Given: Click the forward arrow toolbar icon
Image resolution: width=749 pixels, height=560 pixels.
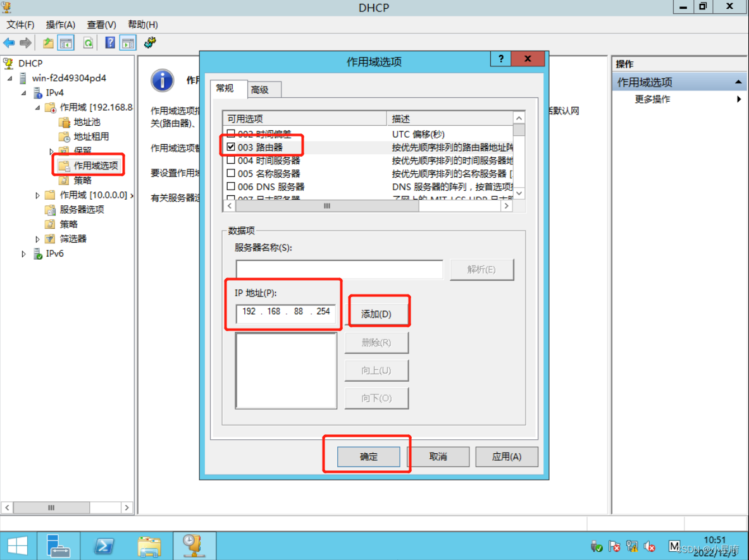Looking at the screenshot, I should (25, 43).
